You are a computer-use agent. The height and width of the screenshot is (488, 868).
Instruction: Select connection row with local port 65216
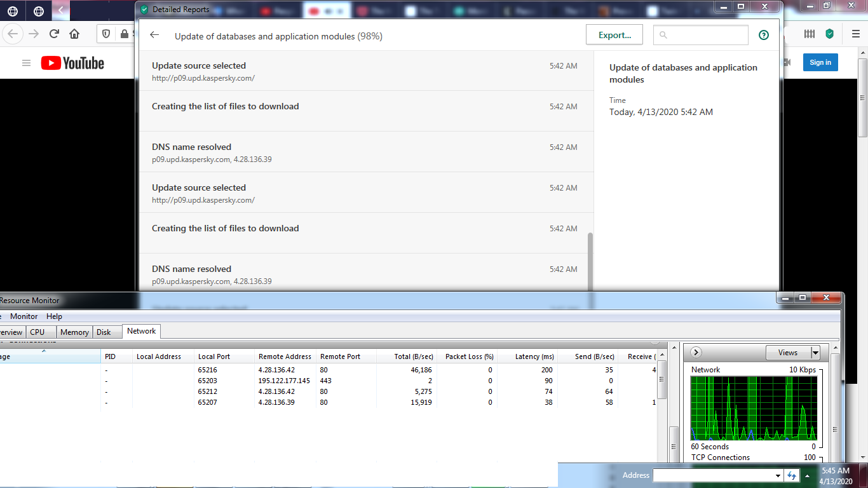pyautogui.click(x=329, y=370)
